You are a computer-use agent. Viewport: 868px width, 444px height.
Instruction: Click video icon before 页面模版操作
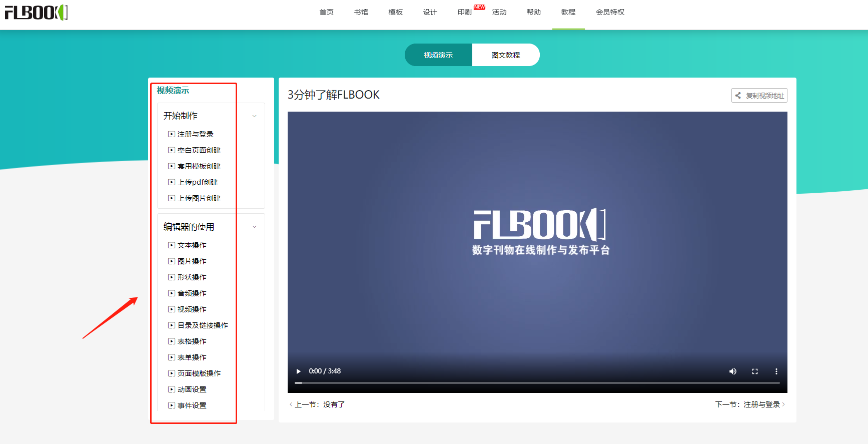[172, 373]
